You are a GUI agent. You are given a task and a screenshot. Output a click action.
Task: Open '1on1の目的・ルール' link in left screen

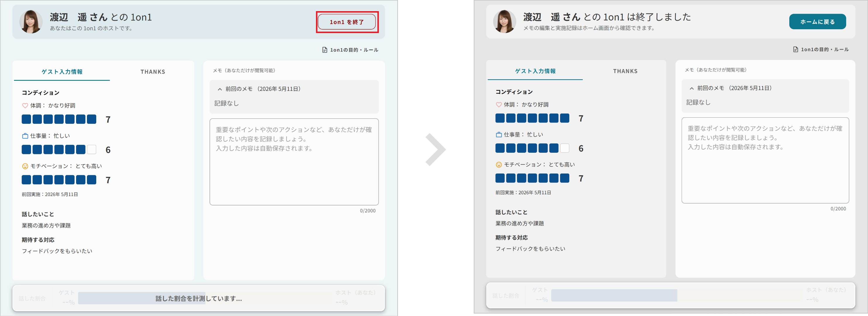coord(354,50)
